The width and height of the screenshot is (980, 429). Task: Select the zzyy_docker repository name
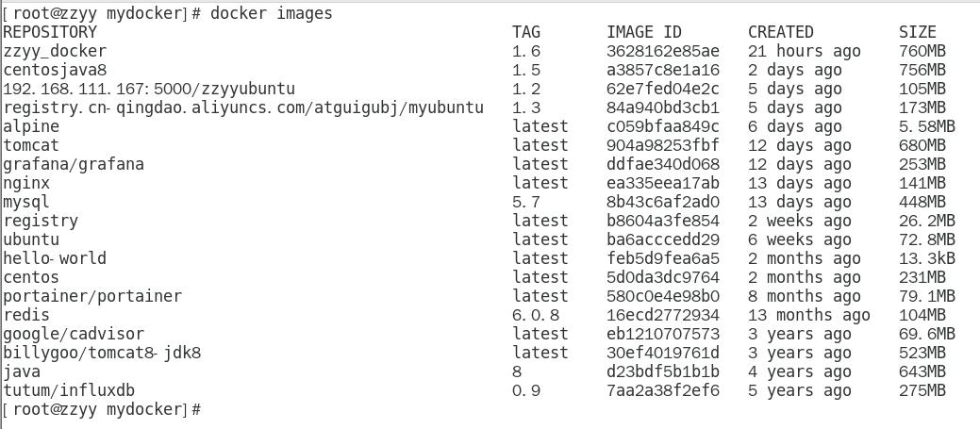tap(55, 51)
